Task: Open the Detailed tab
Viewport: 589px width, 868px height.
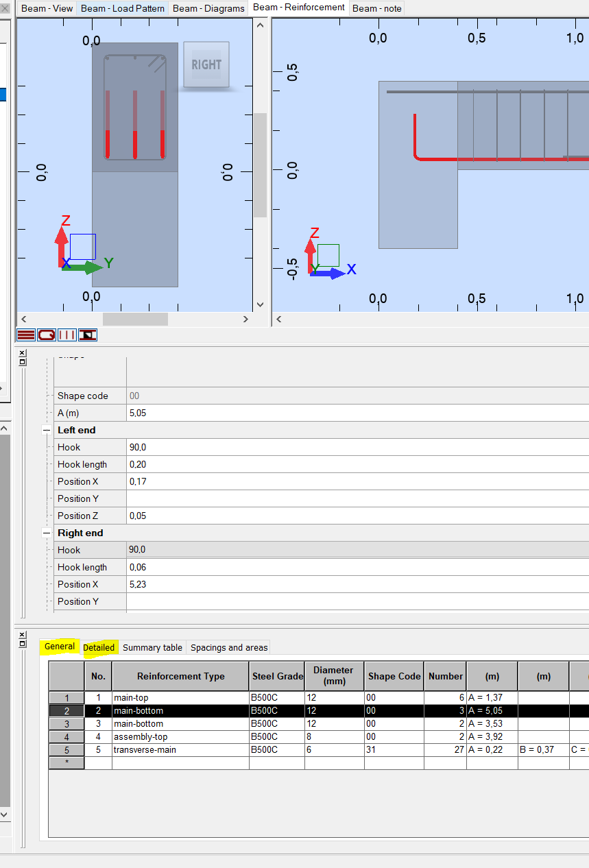Action: pyautogui.click(x=99, y=647)
